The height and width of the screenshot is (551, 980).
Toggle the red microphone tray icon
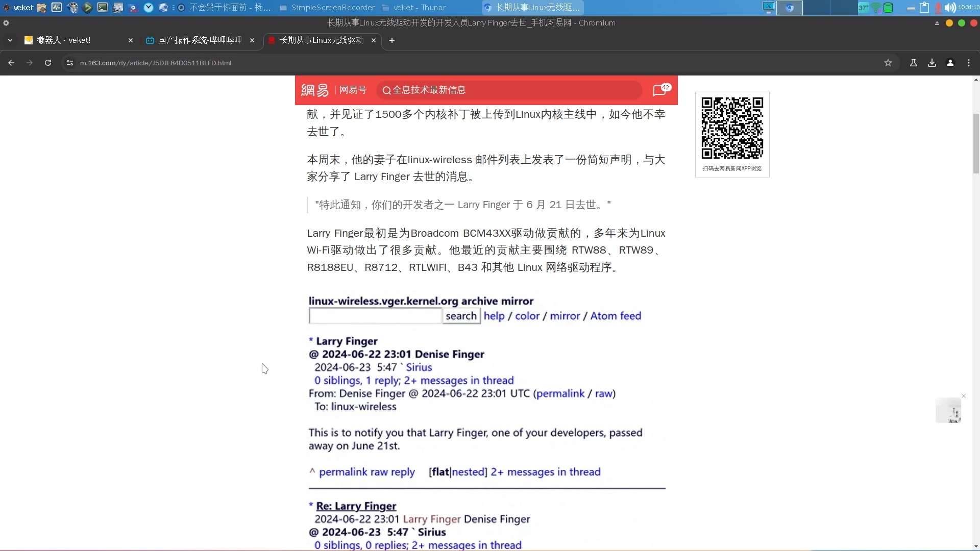tap(938, 7)
